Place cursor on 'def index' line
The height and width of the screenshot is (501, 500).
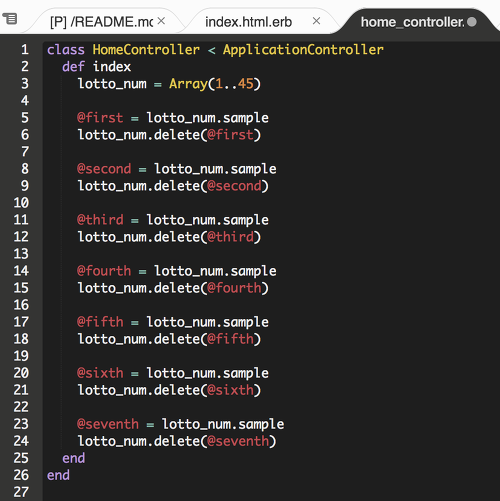(x=97, y=67)
